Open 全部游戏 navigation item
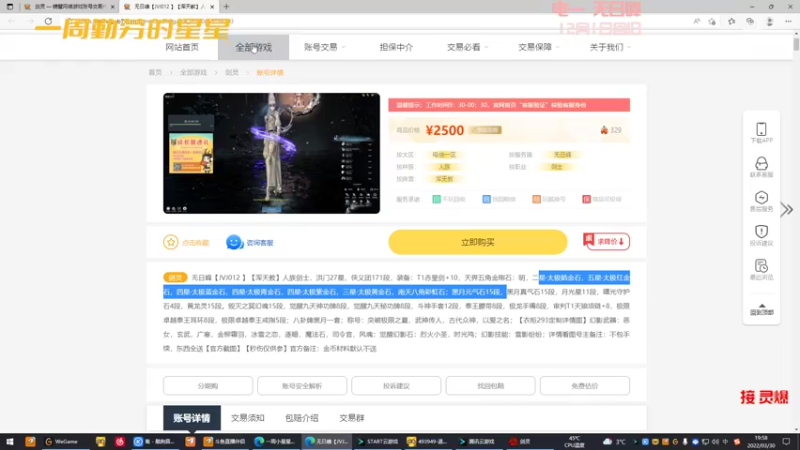The height and width of the screenshot is (450, 800). pyautogui.click(x=253, y=47)
